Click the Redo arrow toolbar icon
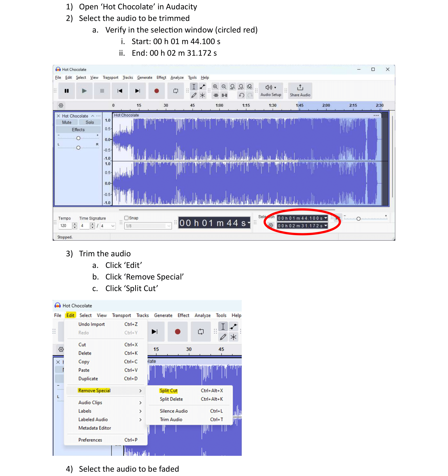Viewport: 448px width, 476px height. [250, 95]
